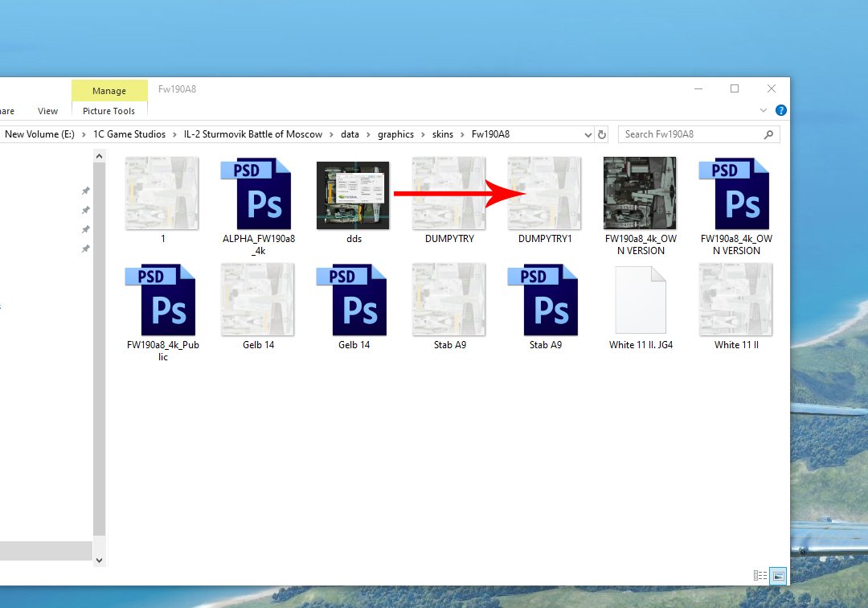Select the blank White 11 II. JG4 file

pyautogui.click(x=641, y=300)
